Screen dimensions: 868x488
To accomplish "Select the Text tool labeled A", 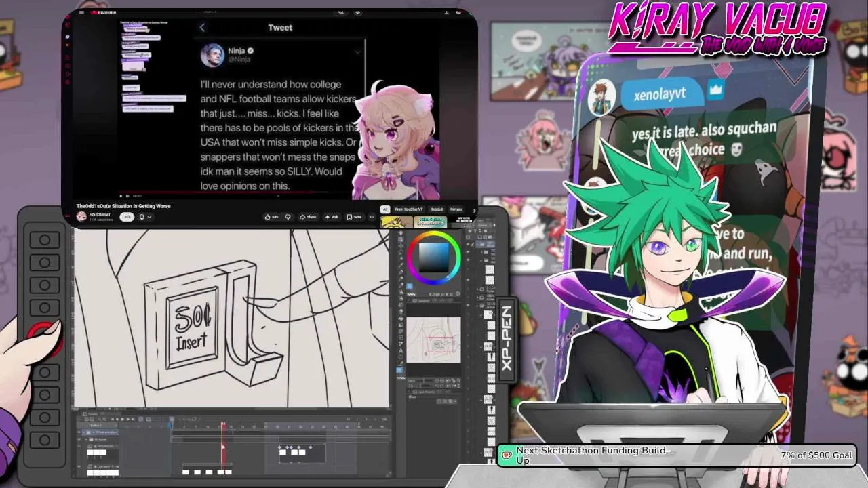I will 401,350.
